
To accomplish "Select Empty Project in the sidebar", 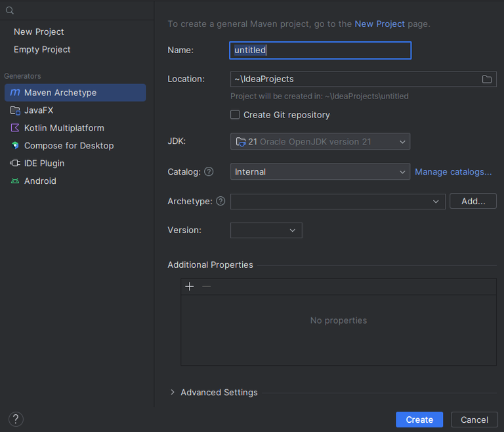I will [x=42, y=49].
